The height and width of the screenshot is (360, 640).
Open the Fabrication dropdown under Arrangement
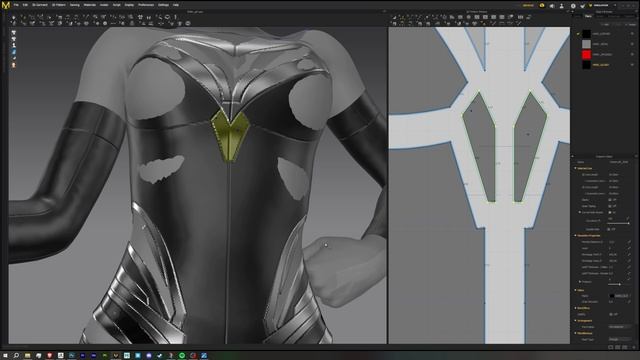(620, 327)
